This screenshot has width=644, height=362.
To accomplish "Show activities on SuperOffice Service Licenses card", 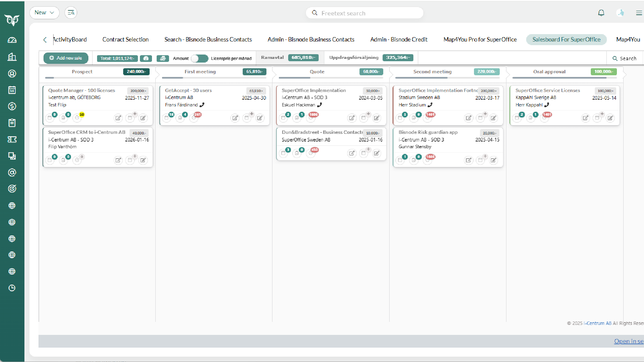I will tap(517, 117).
